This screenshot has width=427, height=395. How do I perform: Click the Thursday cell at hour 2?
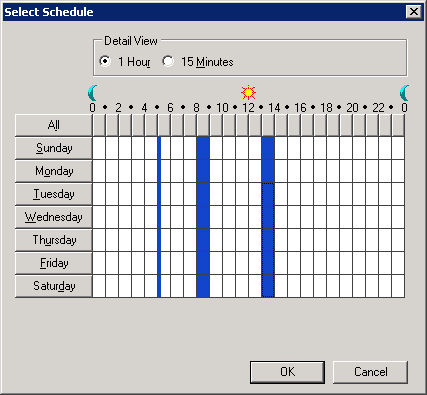pos(125,240)
